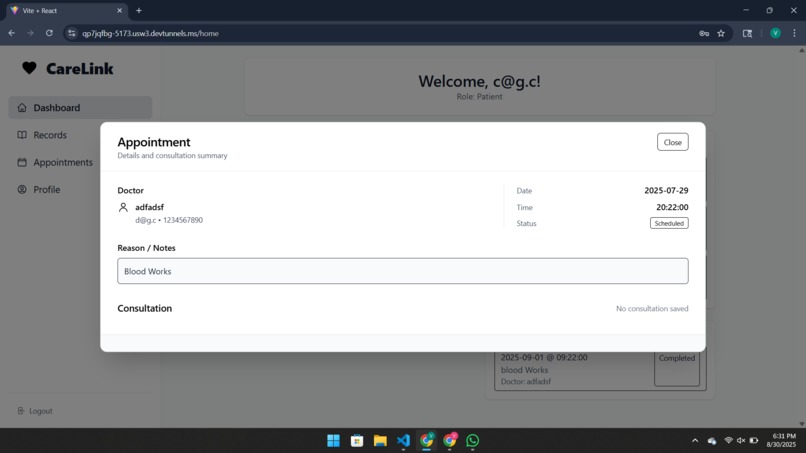This screenshot has height=453, width=806.
Task: Open clock showing 6:31 PM
Action: point(783,440)
